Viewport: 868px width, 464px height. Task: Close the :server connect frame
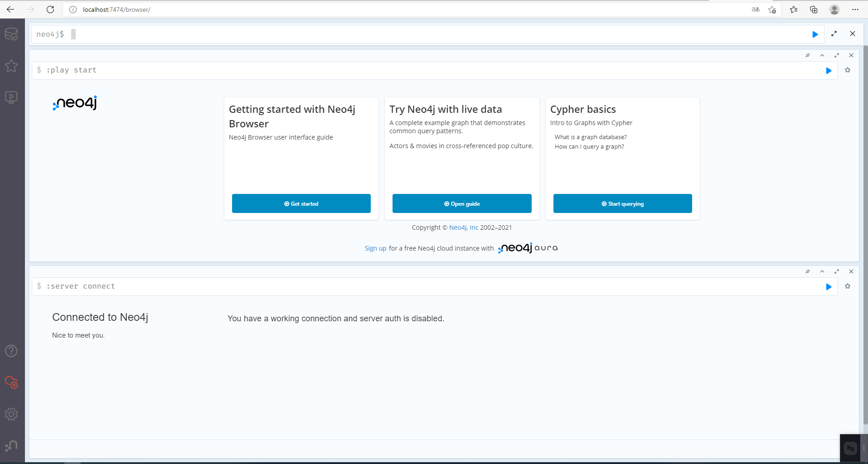coord(851,271)
